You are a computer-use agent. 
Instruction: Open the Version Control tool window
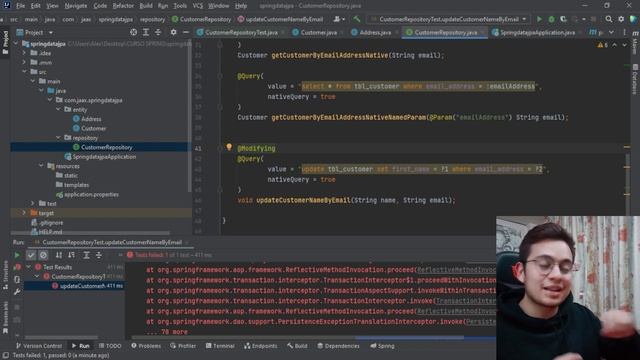38,346
